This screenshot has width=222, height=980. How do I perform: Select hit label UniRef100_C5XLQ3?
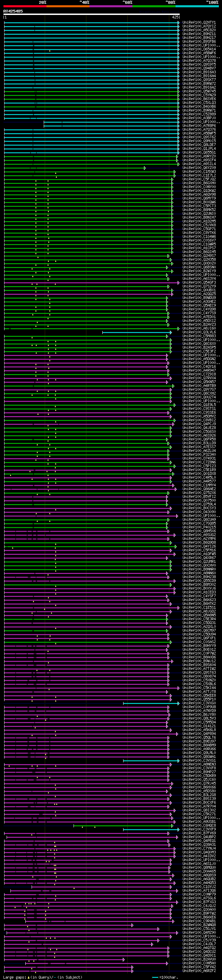click(x=199, y=103)
